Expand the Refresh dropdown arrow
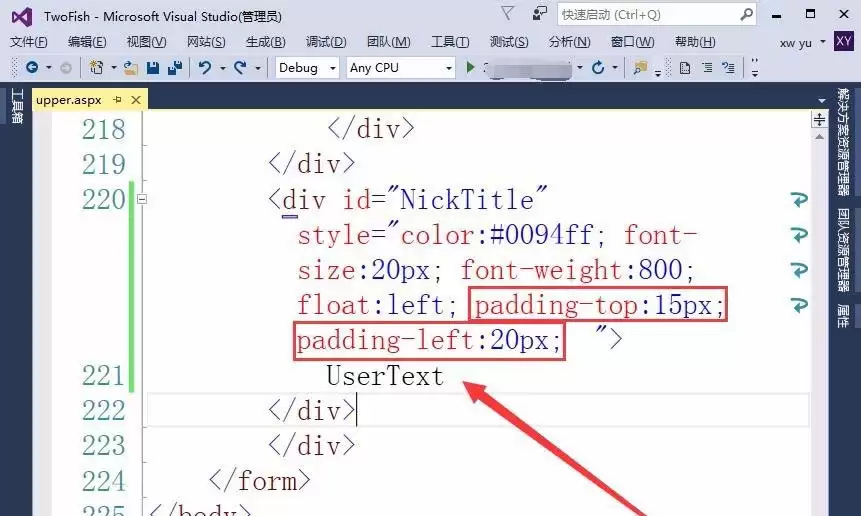The image size is (861, 516). pyautogui.click(x=615, y=68)
